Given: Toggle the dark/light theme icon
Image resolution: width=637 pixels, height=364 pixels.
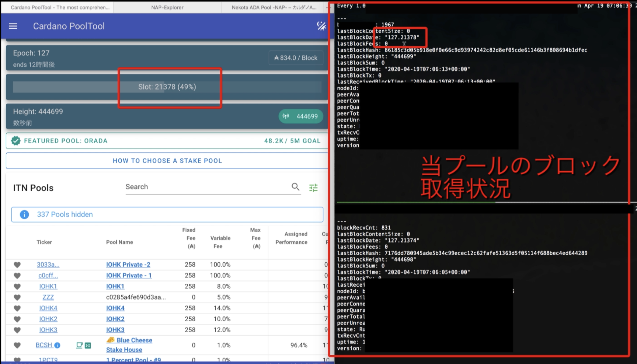Looking at the screenshot, I should tap(321, 26).
